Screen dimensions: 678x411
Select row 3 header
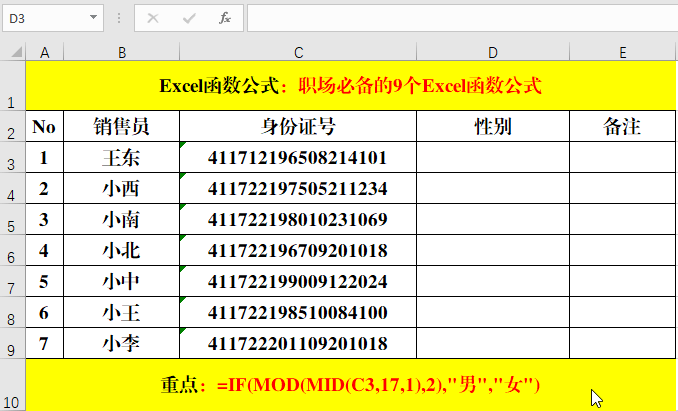(13, 157)
